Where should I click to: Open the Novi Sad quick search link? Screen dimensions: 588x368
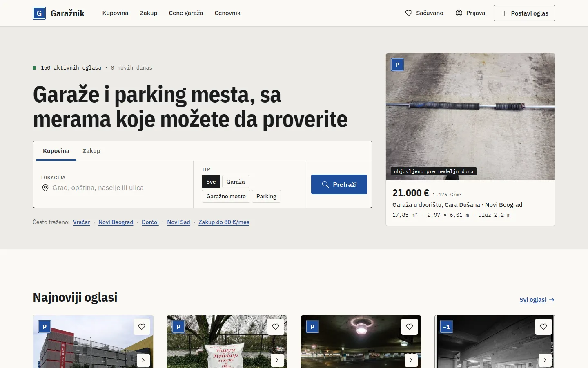pyautogui.click(x=178, y=222)
